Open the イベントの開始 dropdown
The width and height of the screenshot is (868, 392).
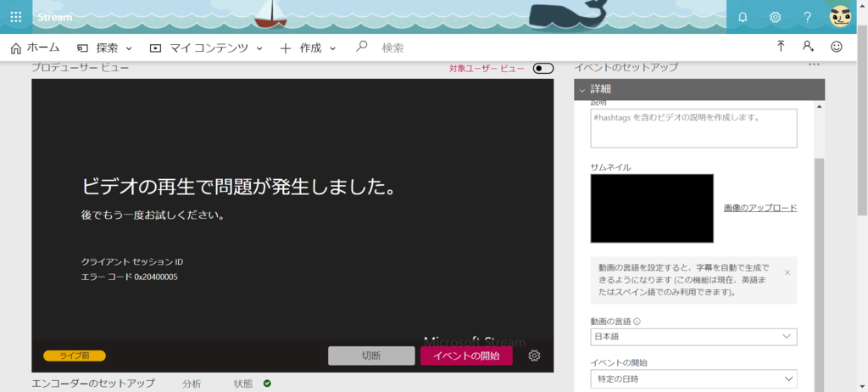click(x=693, y=379)
